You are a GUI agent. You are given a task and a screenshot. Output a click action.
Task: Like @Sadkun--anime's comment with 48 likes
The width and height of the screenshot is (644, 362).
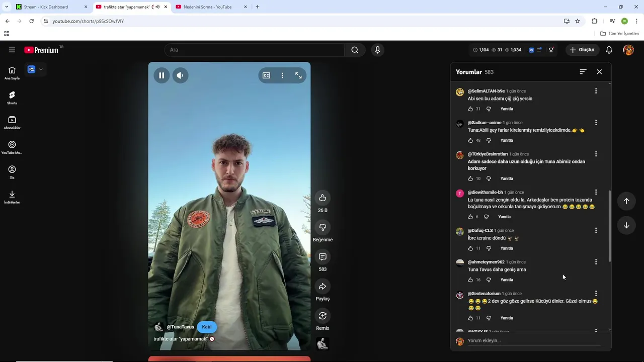pyautogui.click(x=470, y=140)
